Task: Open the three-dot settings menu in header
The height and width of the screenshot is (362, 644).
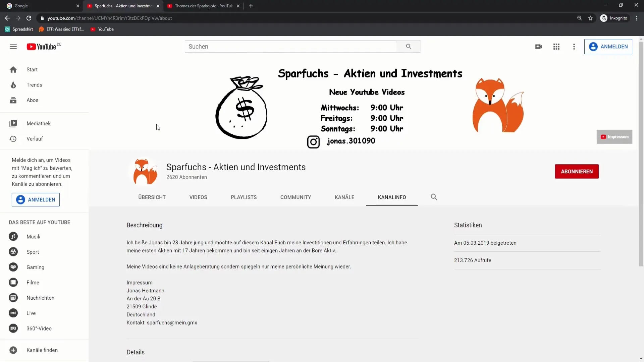Action: pyautogui.click(x=574, y=47)
